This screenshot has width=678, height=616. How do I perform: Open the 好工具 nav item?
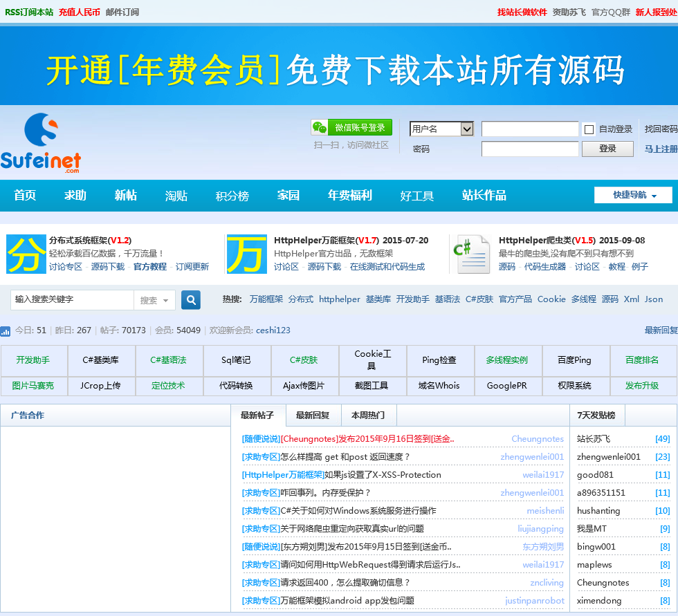416,196
